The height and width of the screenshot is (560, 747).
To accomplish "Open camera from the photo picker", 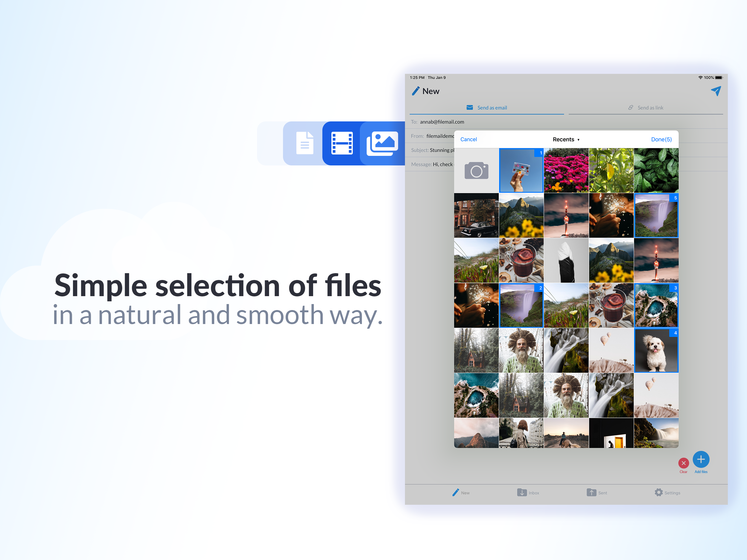I will [476, 171].
